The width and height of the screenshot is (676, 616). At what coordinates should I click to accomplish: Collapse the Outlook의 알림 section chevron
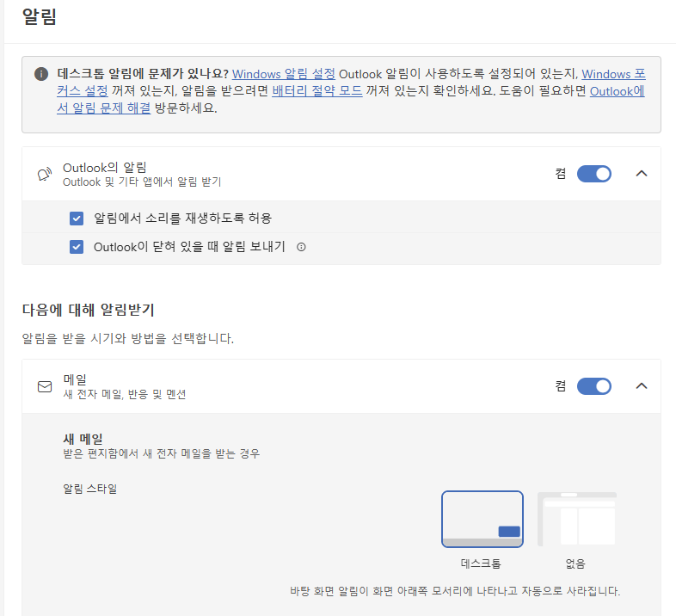[642, 174]
